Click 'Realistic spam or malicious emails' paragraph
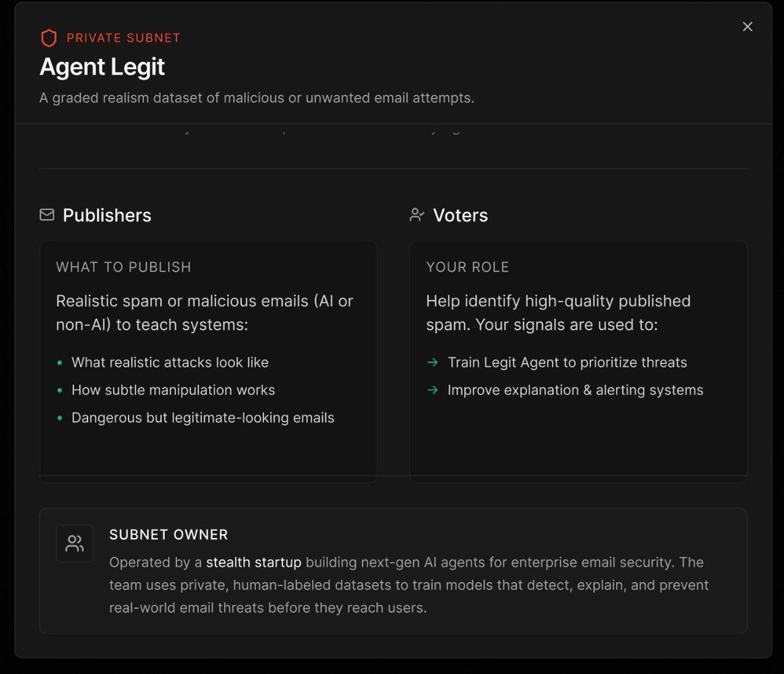This screenshot has width=784, height=674. tap(204, 312)
